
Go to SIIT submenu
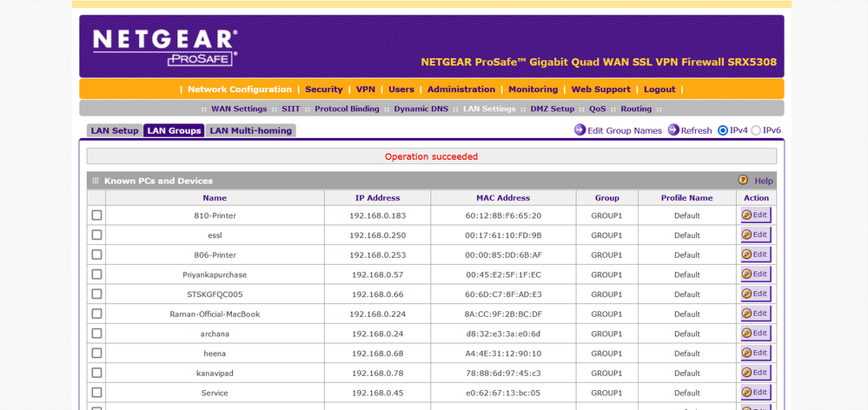[x=290, y=109]
